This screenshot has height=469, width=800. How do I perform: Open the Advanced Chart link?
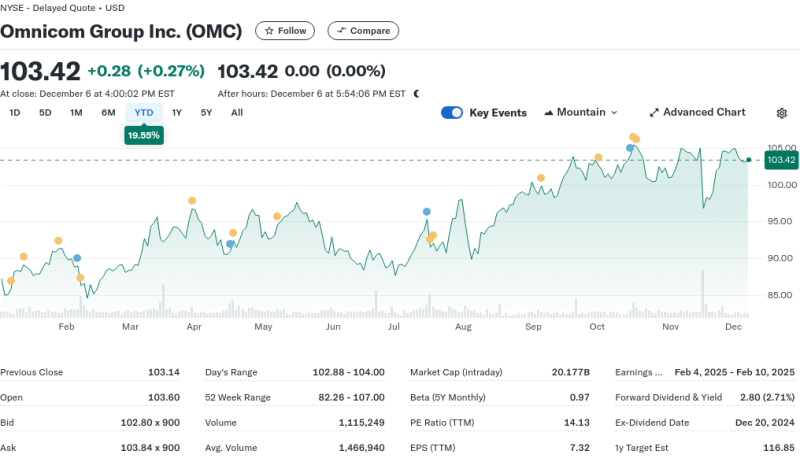[x=697, y=112]
